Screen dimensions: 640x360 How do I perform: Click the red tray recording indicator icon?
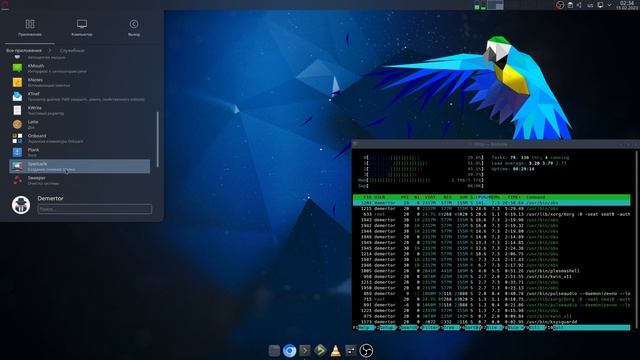pyautogui.click(x=560, y=5)
